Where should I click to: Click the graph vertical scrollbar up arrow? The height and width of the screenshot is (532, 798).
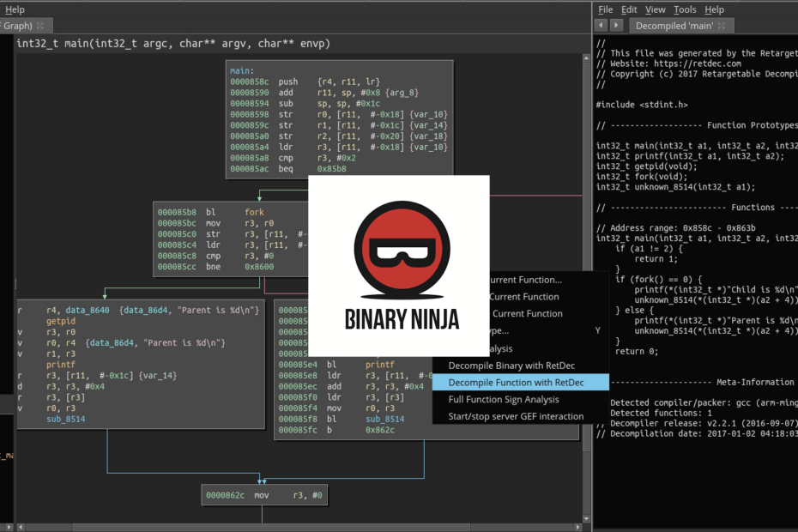[586, 58]
